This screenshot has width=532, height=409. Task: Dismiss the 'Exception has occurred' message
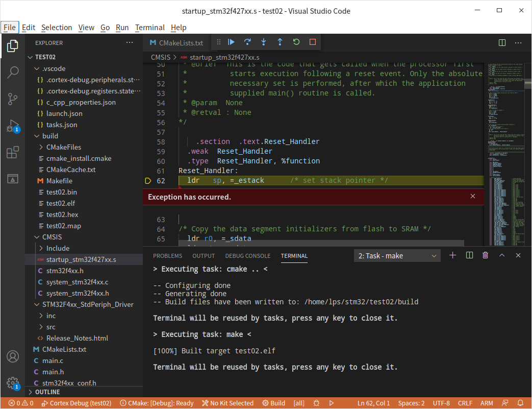pyautogui.click(x=472, y=196)
